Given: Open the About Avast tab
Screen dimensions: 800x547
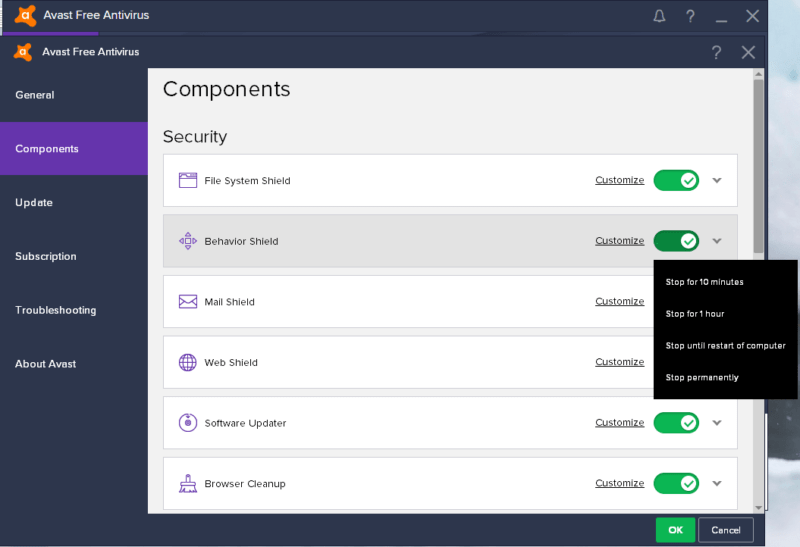Looking at the screenshot, I should [74, 364].
